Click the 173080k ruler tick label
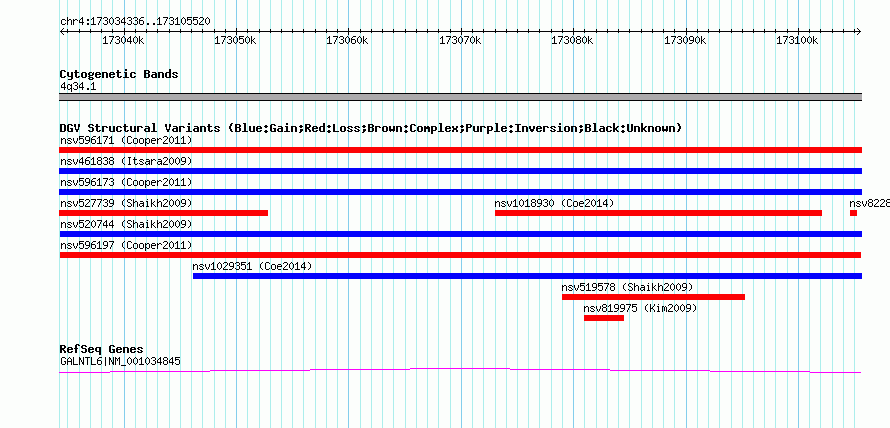Viewport: 890px width, 428px height. click(x=573, y=40)
